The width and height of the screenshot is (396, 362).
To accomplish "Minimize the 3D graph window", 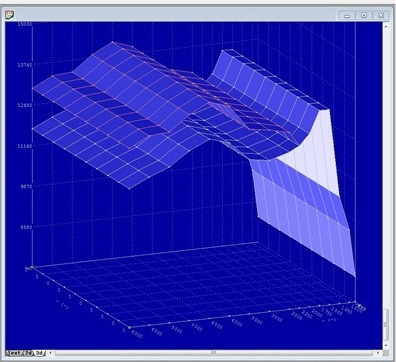I will (x=347, y=15).
